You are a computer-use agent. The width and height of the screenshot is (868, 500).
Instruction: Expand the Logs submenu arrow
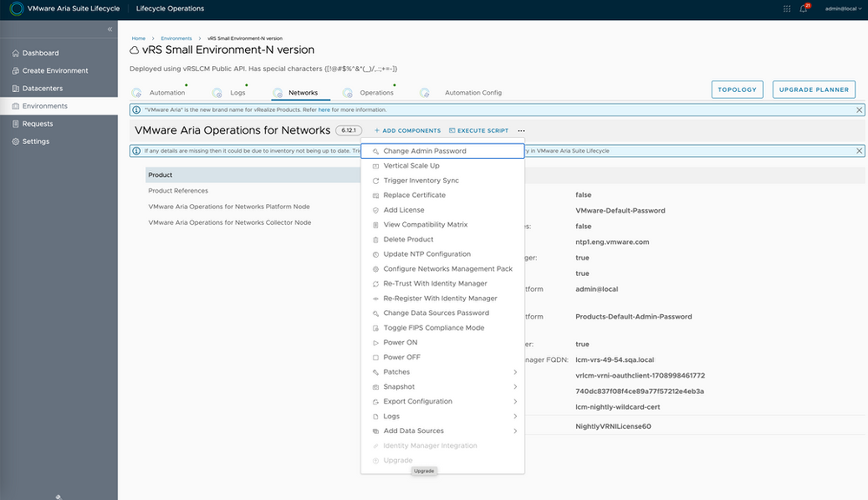pyautogui.click(x=515, y=417)
